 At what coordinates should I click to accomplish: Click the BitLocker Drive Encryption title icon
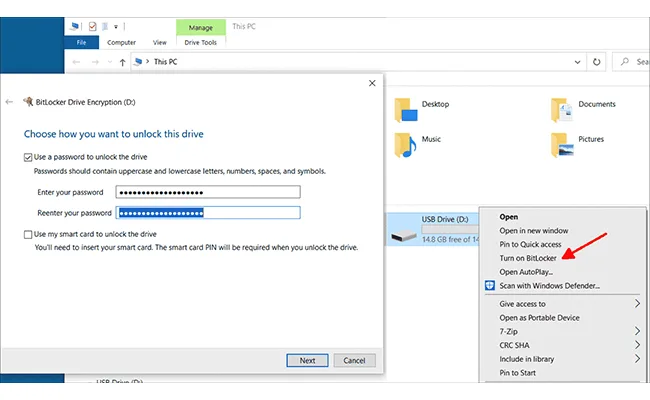(28, 102)
